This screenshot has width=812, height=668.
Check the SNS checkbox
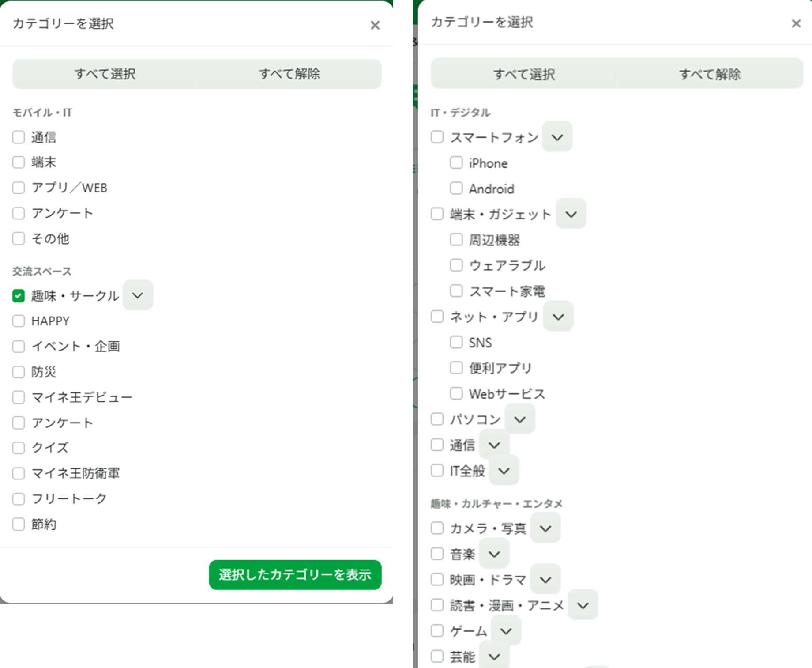tap(456, 342)
